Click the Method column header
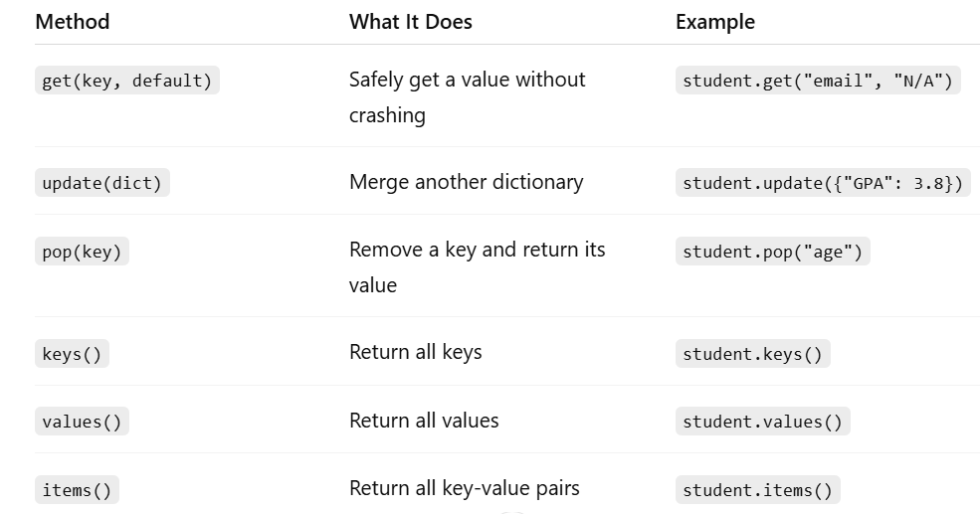This screenshot has height=514, width=980. click(73, 22)
